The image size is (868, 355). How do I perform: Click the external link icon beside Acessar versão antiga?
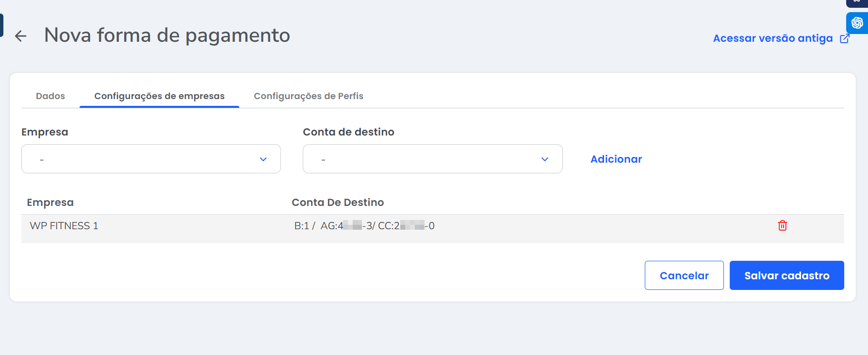[845, 38]
